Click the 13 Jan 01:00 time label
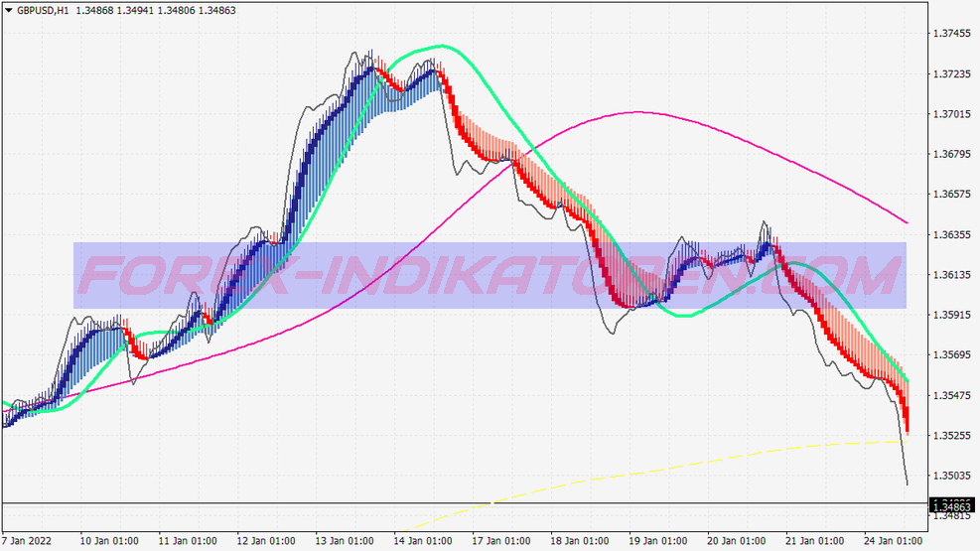The width and height of the screenshot is (980, 551). [x=345, y=542]
